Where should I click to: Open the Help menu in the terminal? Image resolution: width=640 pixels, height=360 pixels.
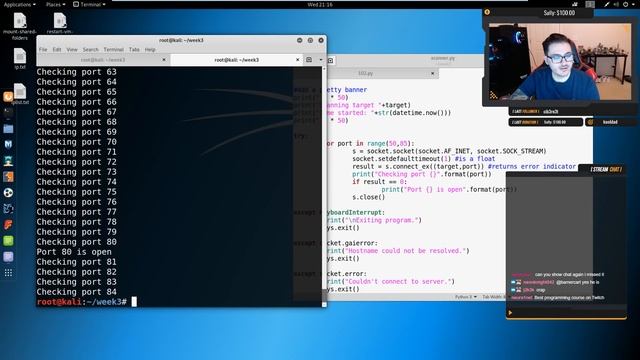point(150,49)
